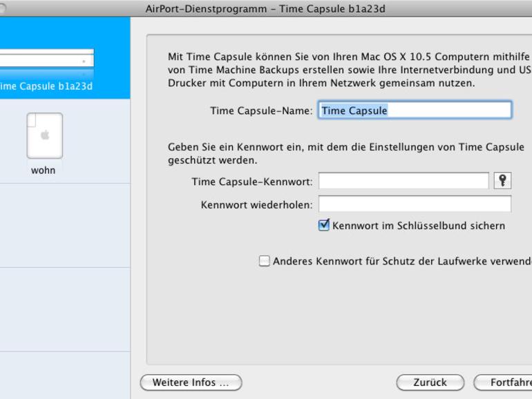
Task: Select the wohn AirPort base station icon
Action: point(45,135)
